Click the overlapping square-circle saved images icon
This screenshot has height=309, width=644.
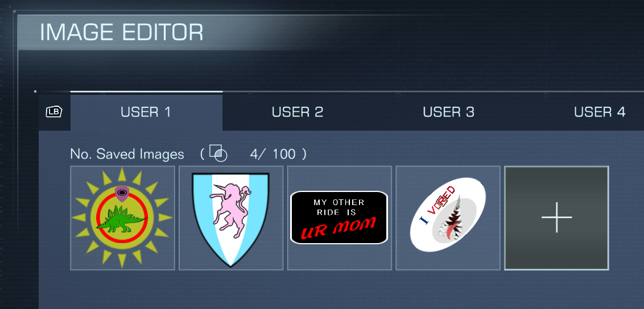pyautogui.click(x=218, y=153)
